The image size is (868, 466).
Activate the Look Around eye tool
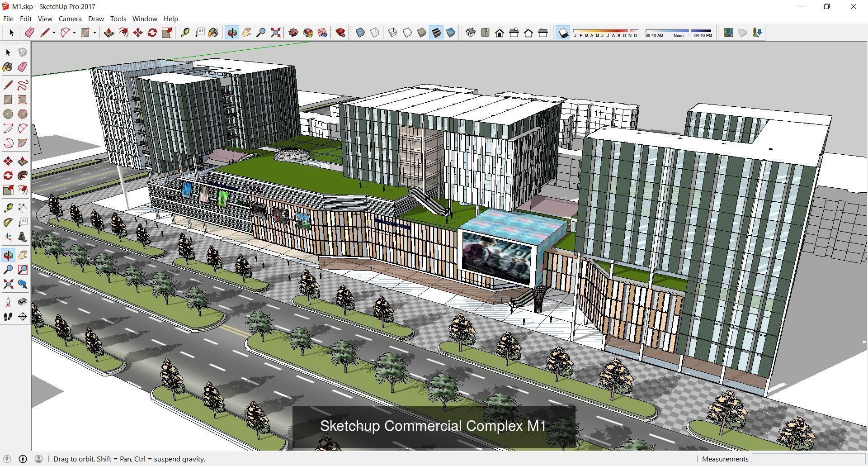click(x=23, y=302)
